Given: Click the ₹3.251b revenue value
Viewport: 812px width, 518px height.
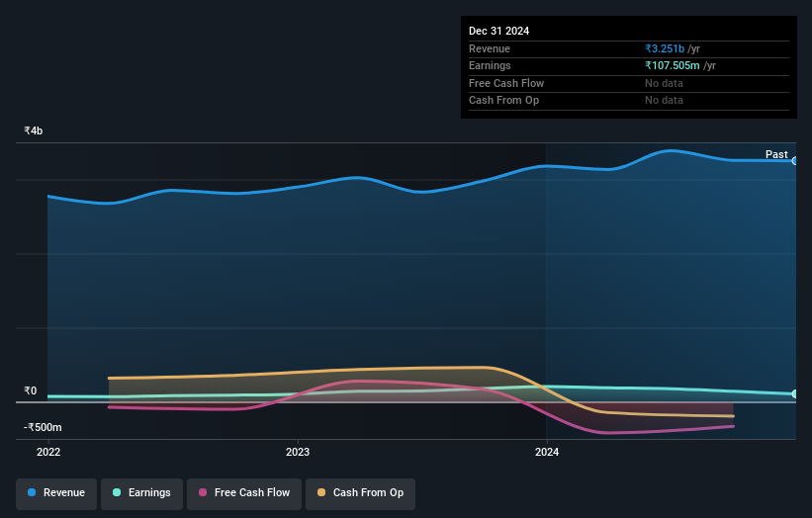Looking at the screenshot, I should (x=665, y=48).
